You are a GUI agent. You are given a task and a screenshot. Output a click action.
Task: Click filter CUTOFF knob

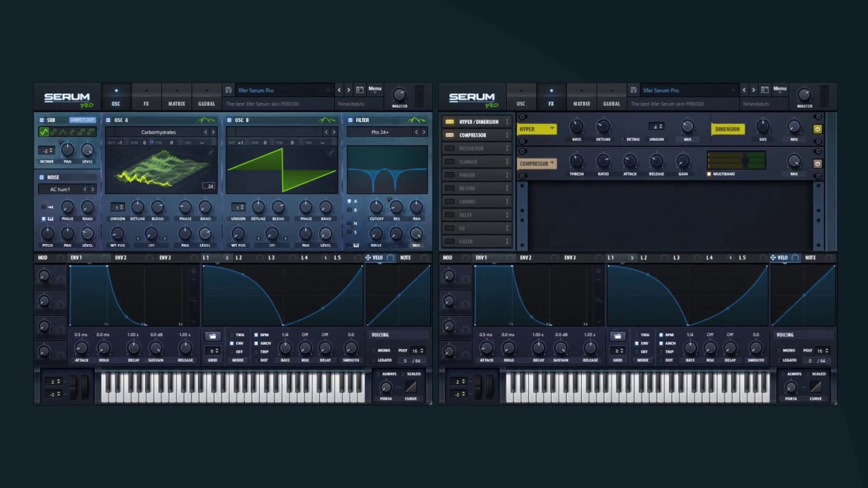pyautogui.click(x=376, y=207)
